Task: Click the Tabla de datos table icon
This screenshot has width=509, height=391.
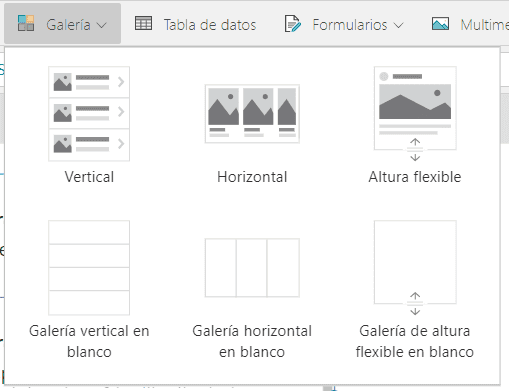Action: coord(143,23)
